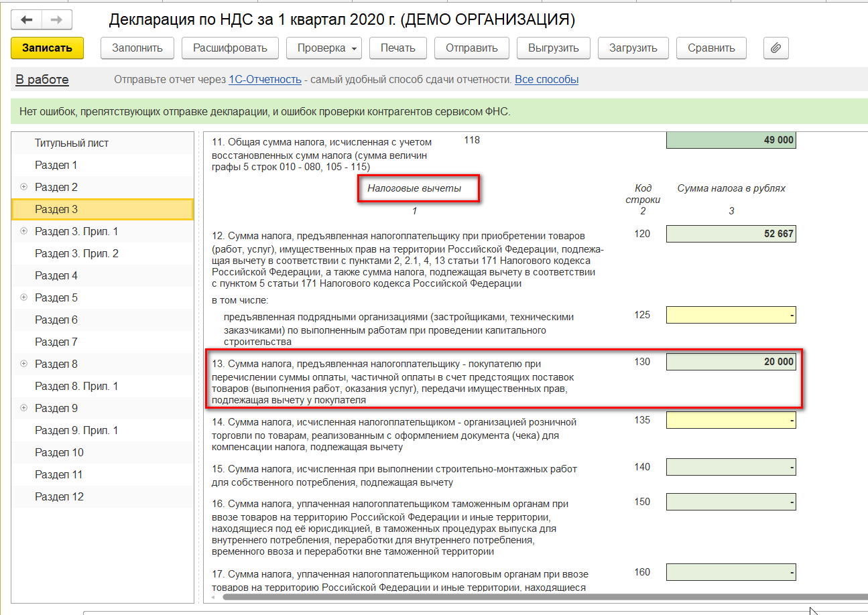868x615 pixels.
Task: Expand the Раздел 8 tree node
Action: (24, 364)
